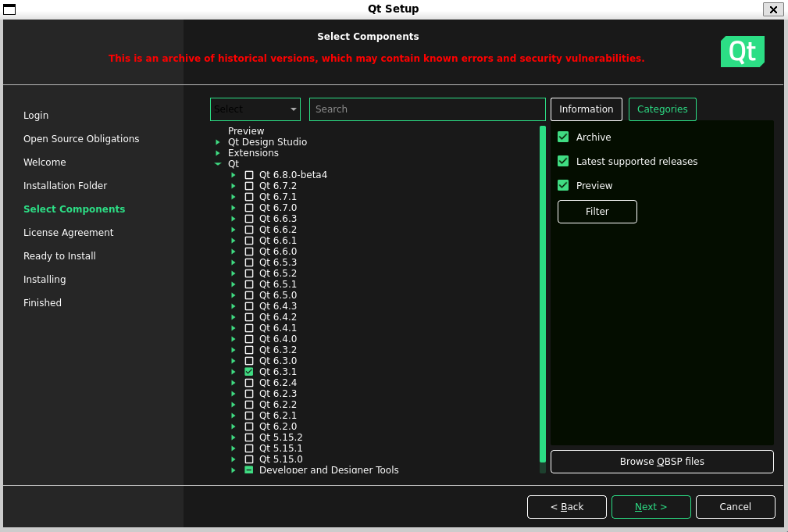This screenshot has height=532, width=788.
Task: Uncheck the Archive category checkbox
Action: click(x=563, y=137)
